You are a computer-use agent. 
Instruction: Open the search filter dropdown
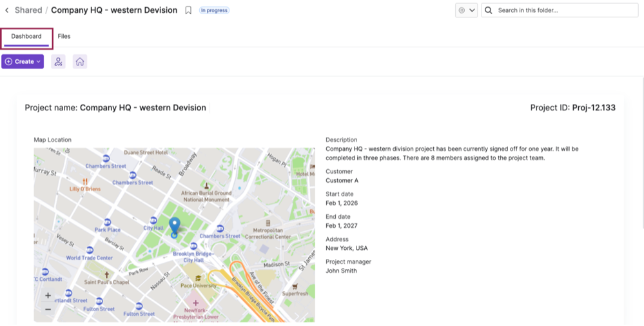(466, 10)
